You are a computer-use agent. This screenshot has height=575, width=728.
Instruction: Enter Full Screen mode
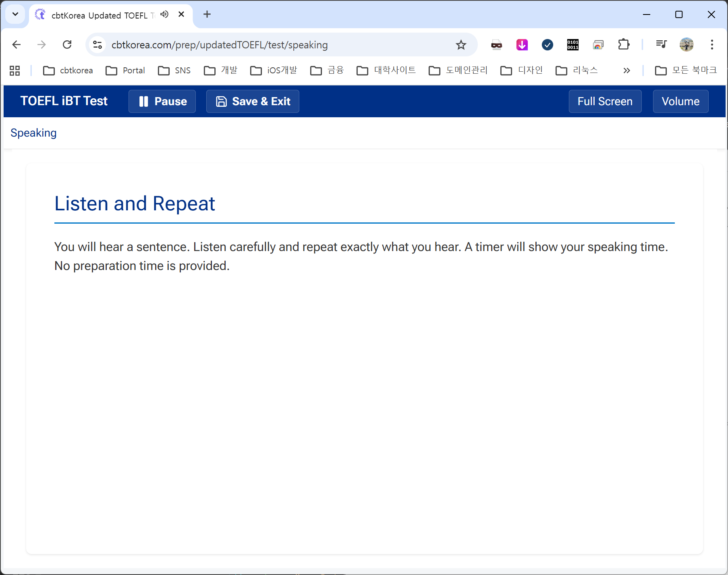605,102
